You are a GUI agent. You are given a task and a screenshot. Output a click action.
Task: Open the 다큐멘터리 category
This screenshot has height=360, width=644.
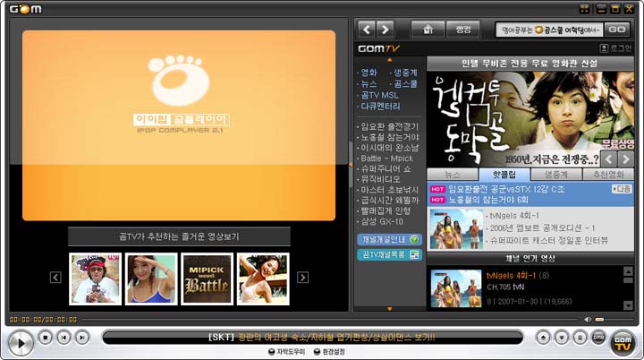point(380,107)
